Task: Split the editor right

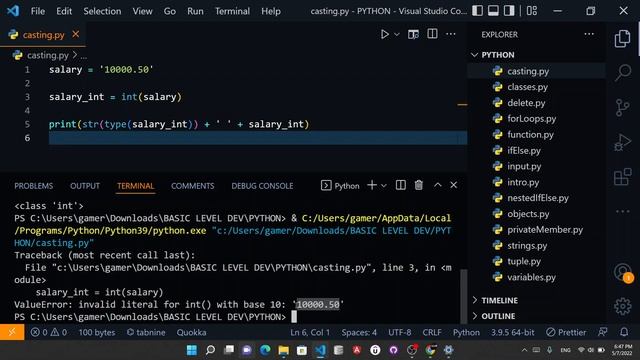Action: 432,34
